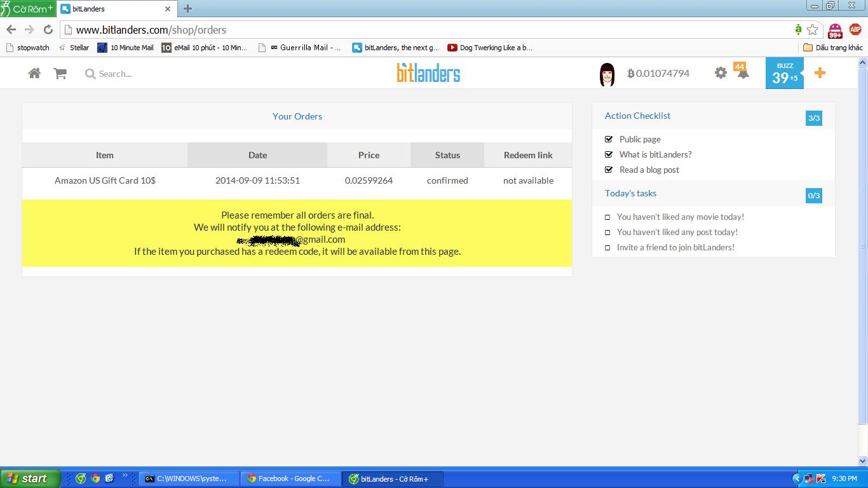
Task: Open a new tab with plus button
Action: pyautogui.click(x=187, y=9)
